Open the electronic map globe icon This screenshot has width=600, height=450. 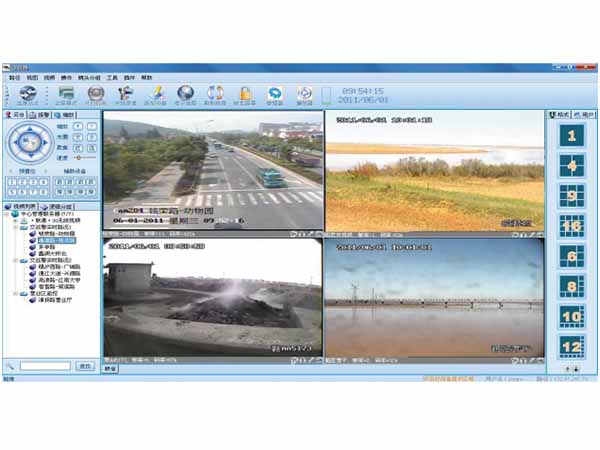[186, 93]
